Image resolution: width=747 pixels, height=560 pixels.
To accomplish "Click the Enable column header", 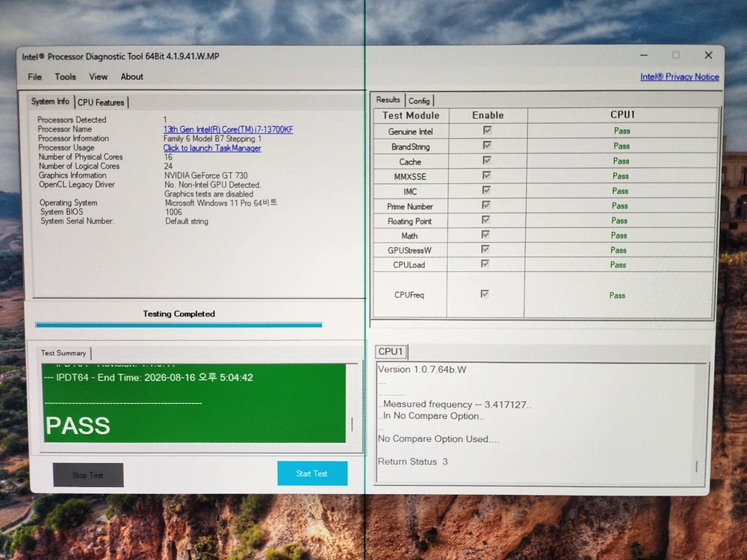I will (488, 115).
